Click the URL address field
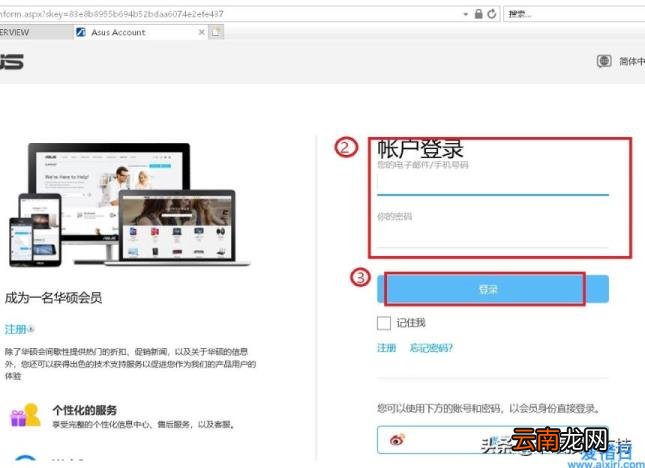This screenshot has height=468, width=645. tap(230, 14)
